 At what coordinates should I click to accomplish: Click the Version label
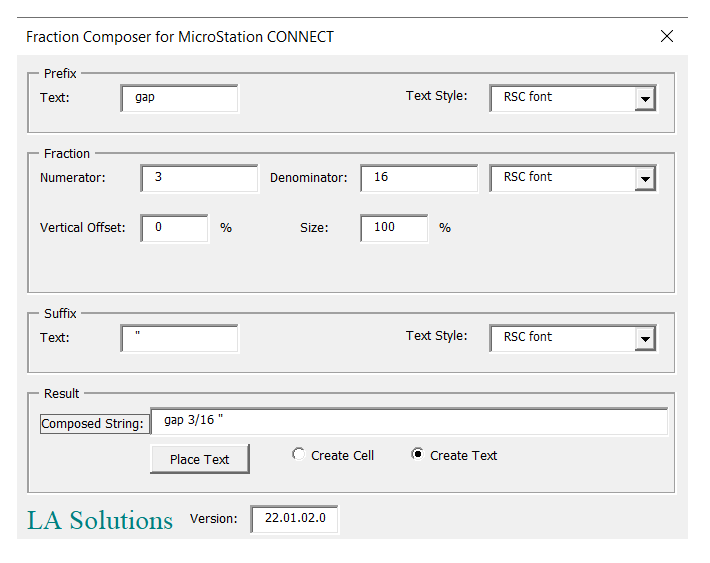tap(214, 519)
